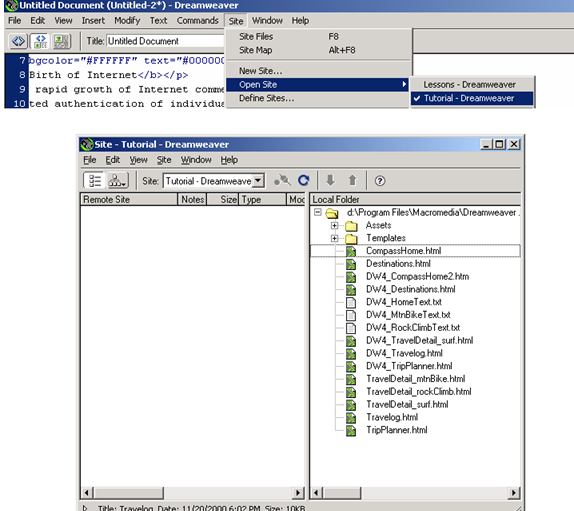Image resolution: width=574 pixels, height=511 pixels.
Task: Switch to Code view icon in main toolbar
Action: tap(18, 41)
